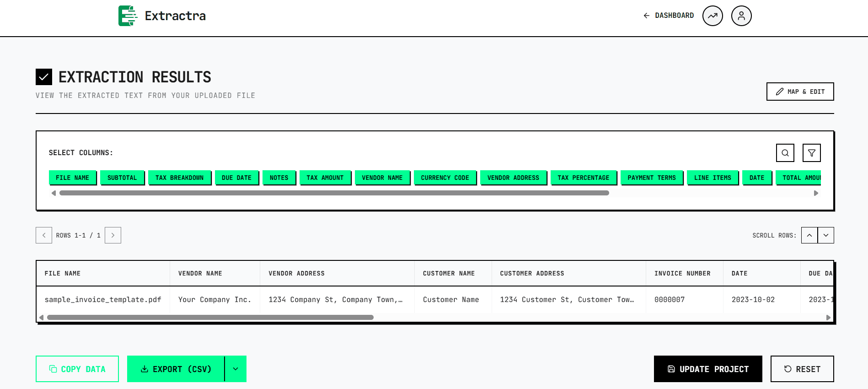
Task: Click the FILE NAME table header
Action: coord(103,273)
